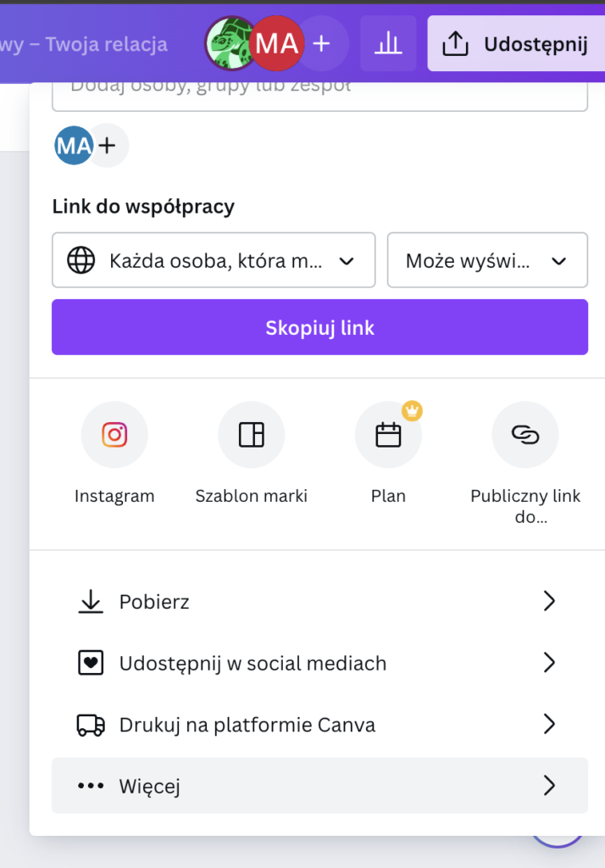The width and height of the screenshot is (605, 868).
Task: Click plus icon beside blue MA avatar
Action: [x=108, y=146]
